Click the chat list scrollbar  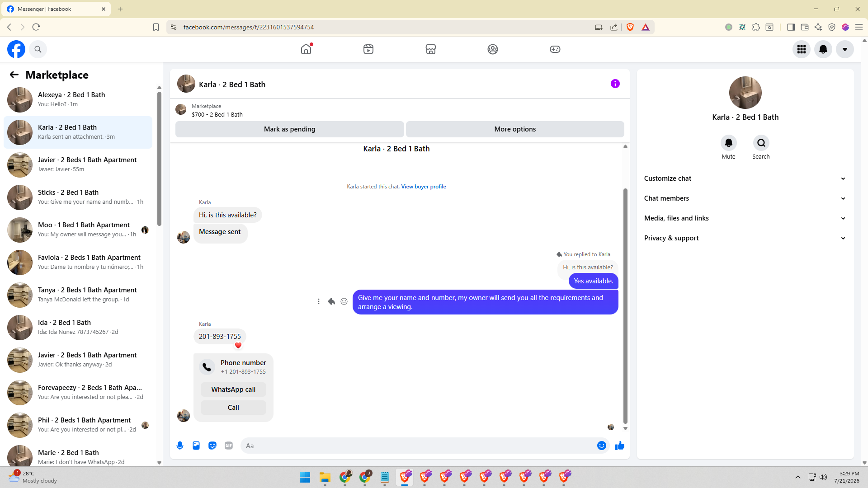(x=159, y=158)
